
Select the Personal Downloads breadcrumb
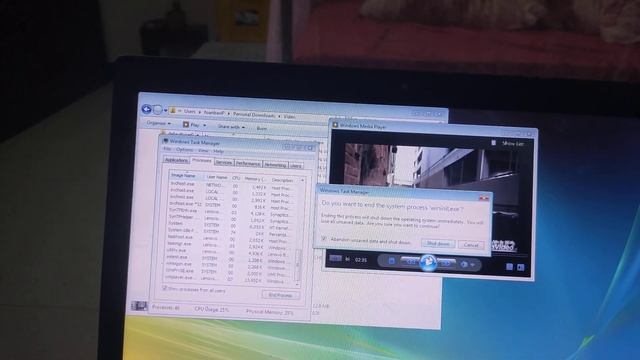coord(254,115)
